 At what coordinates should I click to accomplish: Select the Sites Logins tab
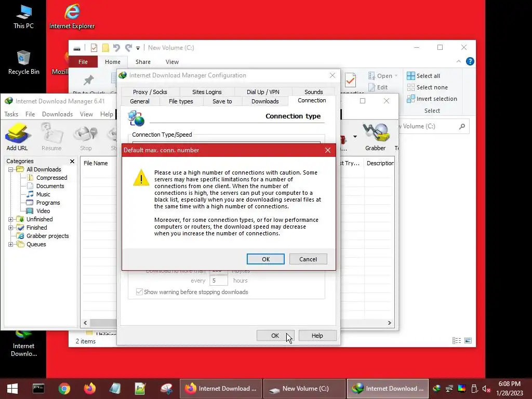pyautogui.click(x=207, y=92)
